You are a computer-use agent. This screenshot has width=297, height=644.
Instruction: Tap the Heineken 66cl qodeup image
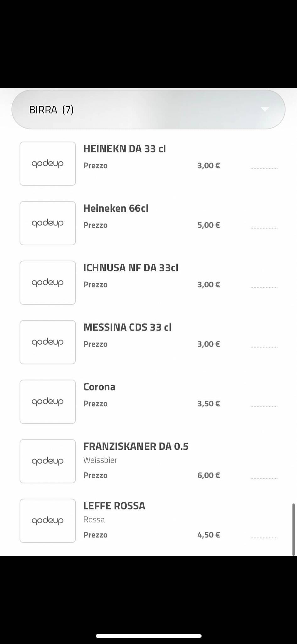(x=48, y=223)
